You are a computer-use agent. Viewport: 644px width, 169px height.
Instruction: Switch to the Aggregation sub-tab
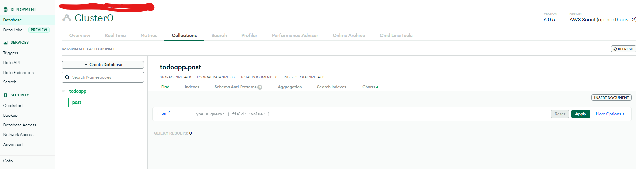point(290,87)
